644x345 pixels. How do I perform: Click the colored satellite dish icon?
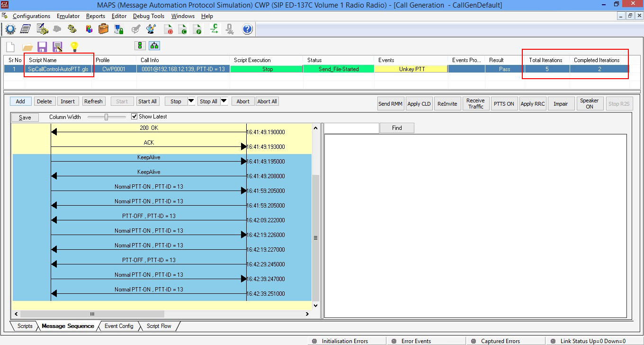click(x=151, y=29)
